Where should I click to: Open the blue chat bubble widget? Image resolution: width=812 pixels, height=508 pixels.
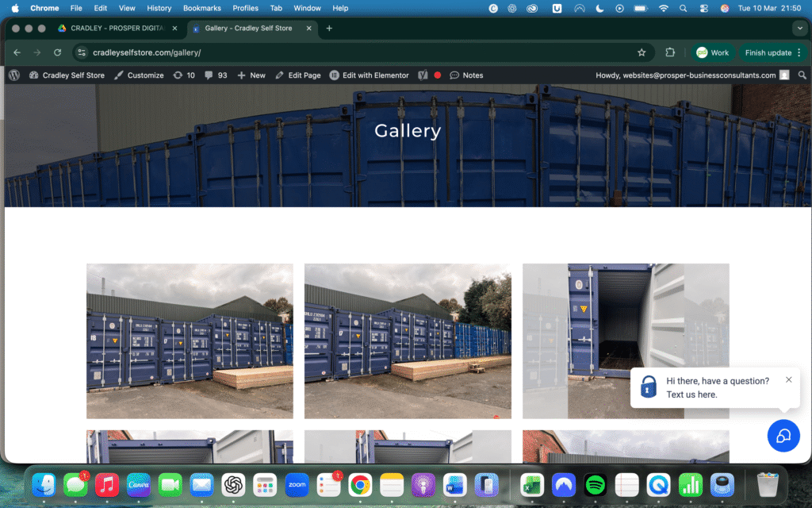[x=783, y=436]
